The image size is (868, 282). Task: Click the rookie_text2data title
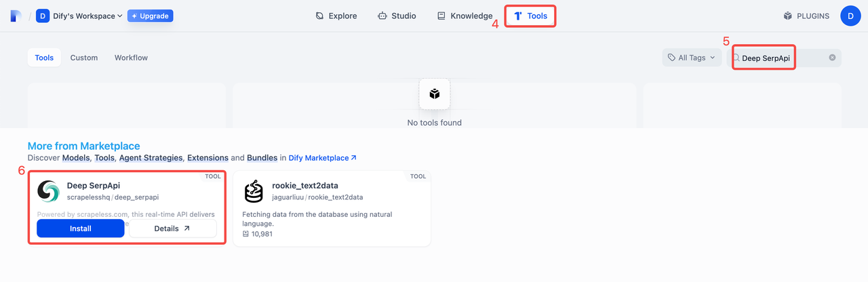(305, 185)
